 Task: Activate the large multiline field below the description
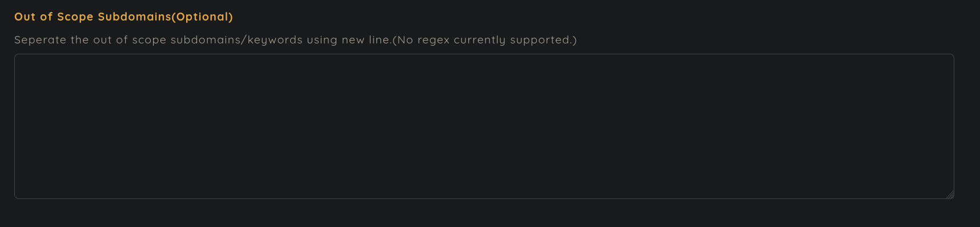tap(484, 126)
